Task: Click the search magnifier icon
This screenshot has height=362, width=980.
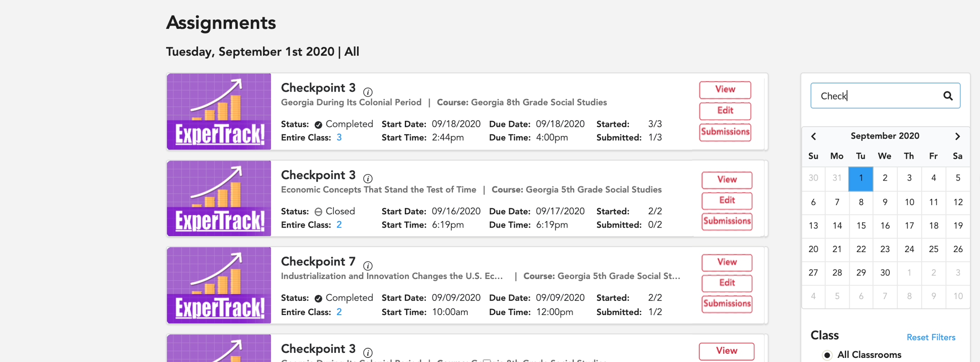Action: point(948,96)
